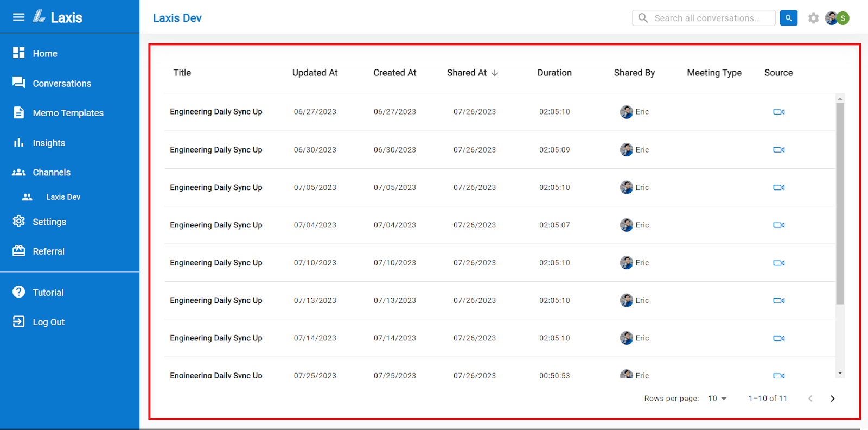Open Engineering Daily Sync Up updated 07/10/2023

[x=216, y=263]
